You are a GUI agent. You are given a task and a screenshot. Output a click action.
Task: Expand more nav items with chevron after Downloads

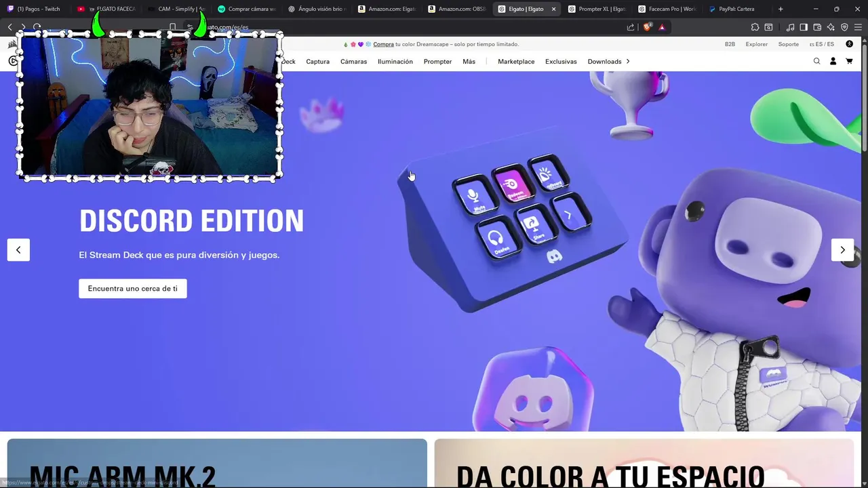pos(628,61)
